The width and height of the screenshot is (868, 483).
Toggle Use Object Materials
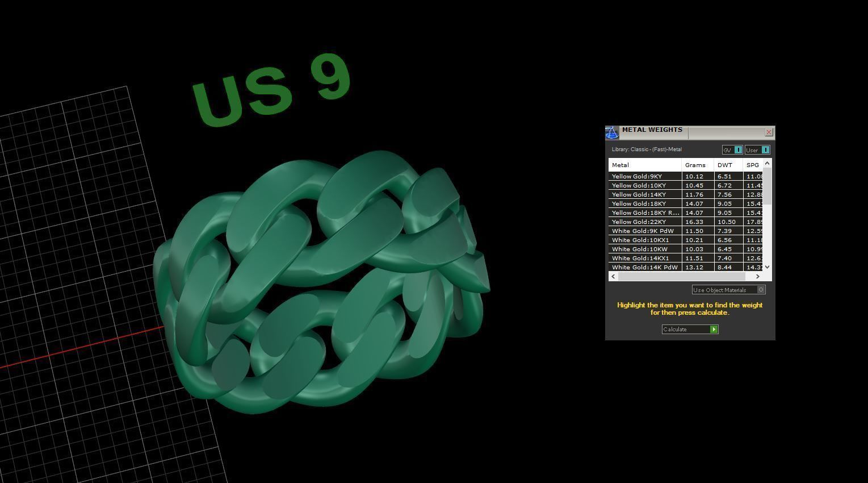pos(729,290)
